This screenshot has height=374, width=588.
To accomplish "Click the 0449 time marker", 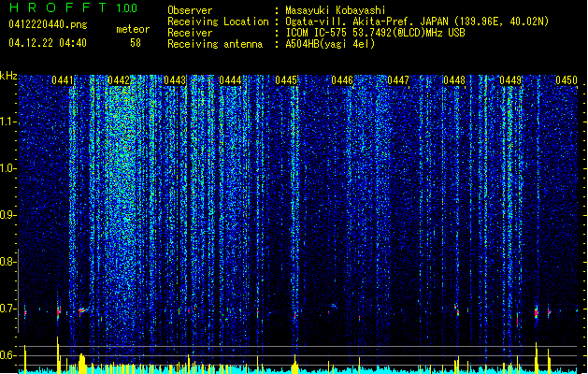I will [510, 80].
